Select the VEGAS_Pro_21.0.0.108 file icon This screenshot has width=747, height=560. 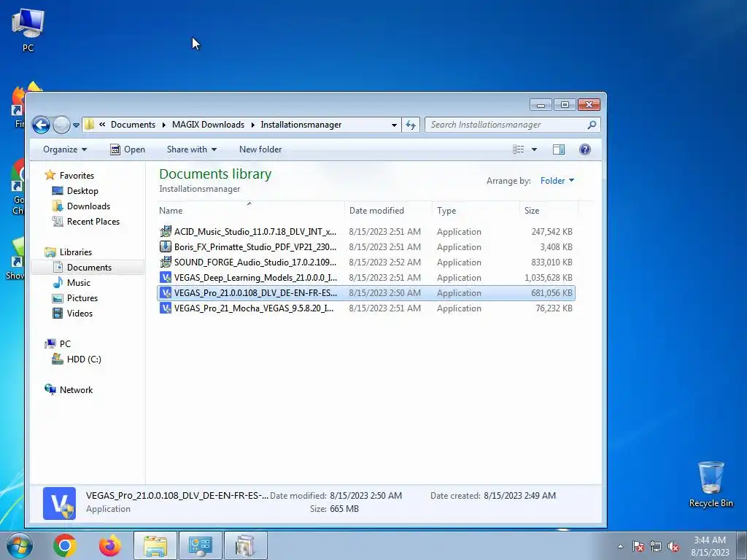pyautogui.click(x=166, y=293)
